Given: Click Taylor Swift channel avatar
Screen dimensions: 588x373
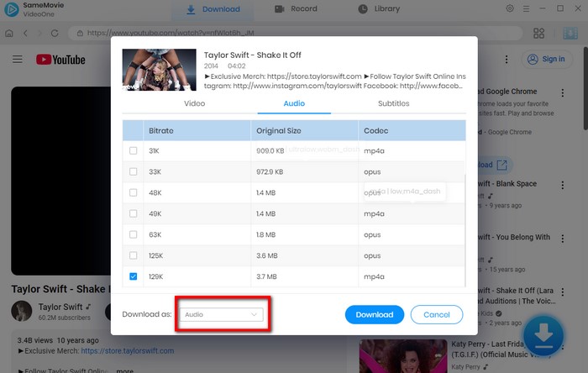Looking at the screenshot, I should pyautogui.click(x=21, y=311).
